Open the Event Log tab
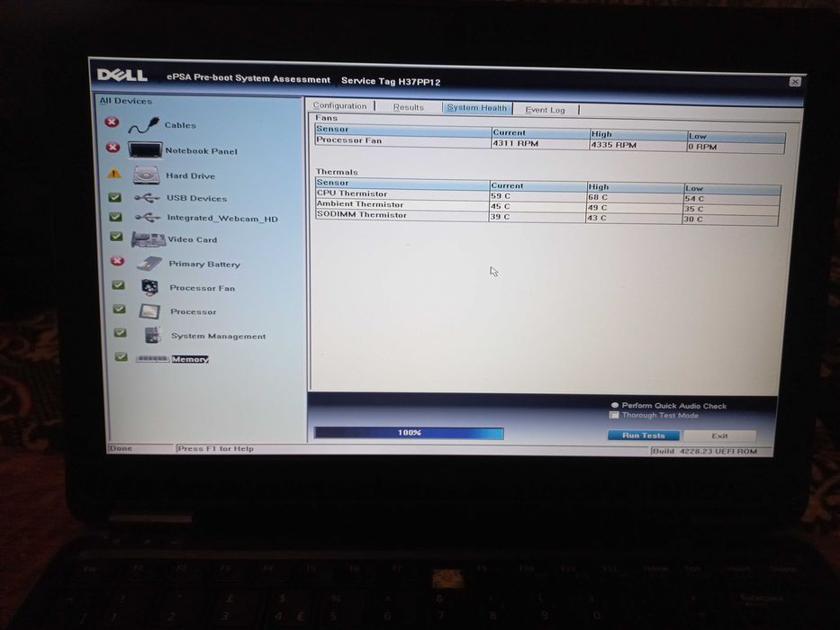840x630 pixels. click(545, 110)
